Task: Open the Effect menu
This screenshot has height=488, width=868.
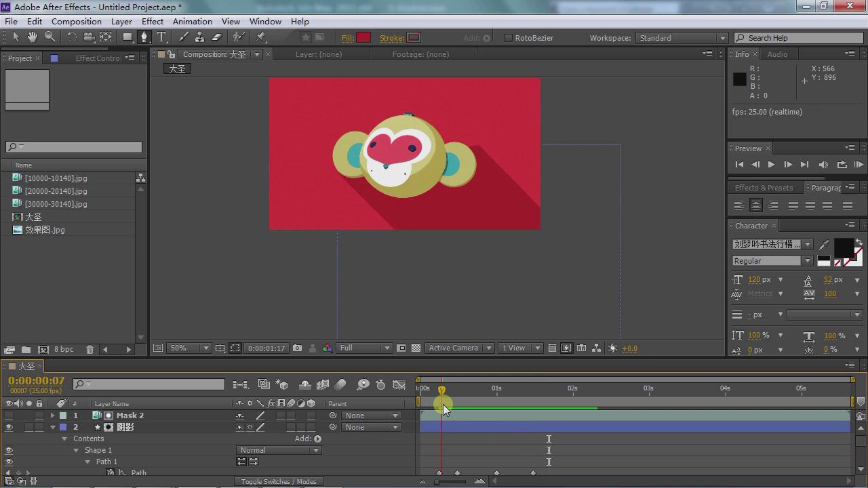Action: [x=153, y=21]
